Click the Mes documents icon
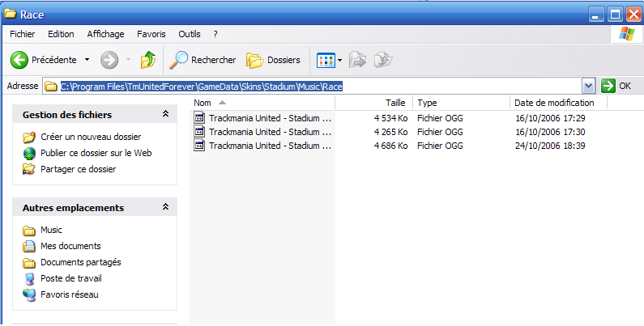Image resolution: width=644 pixels, height=326 pixels. [x=29, y=247]
